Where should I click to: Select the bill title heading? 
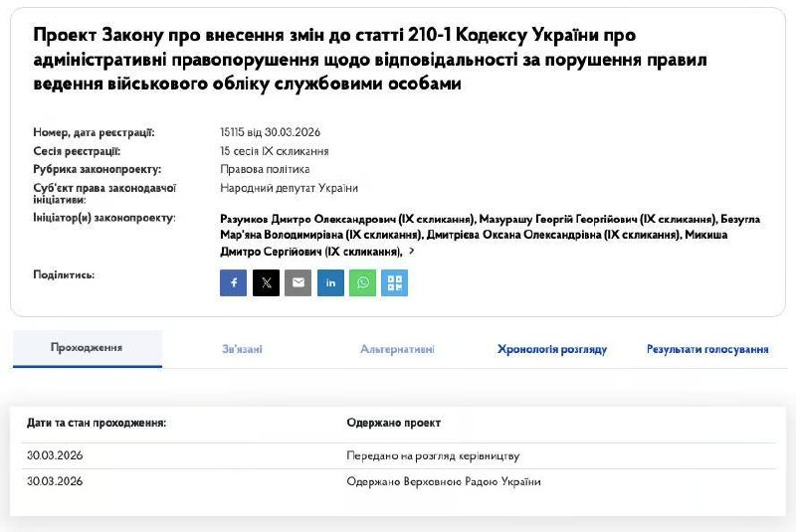coord(369,59)
